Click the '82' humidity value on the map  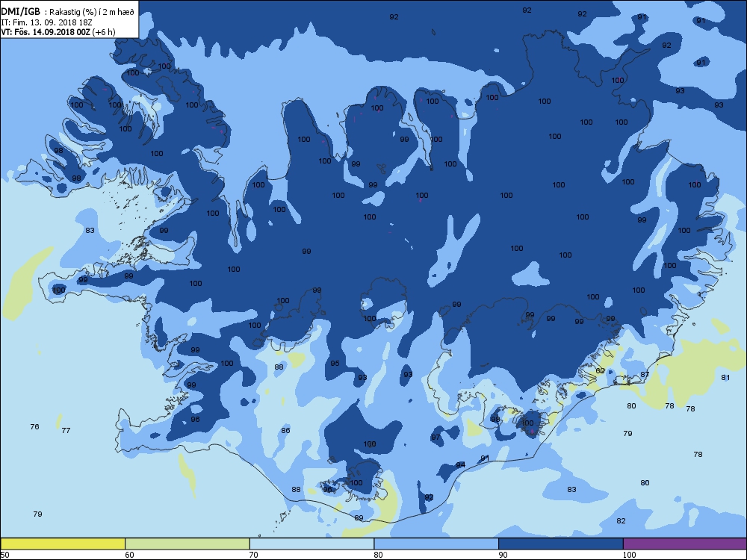tap(621, 521)
